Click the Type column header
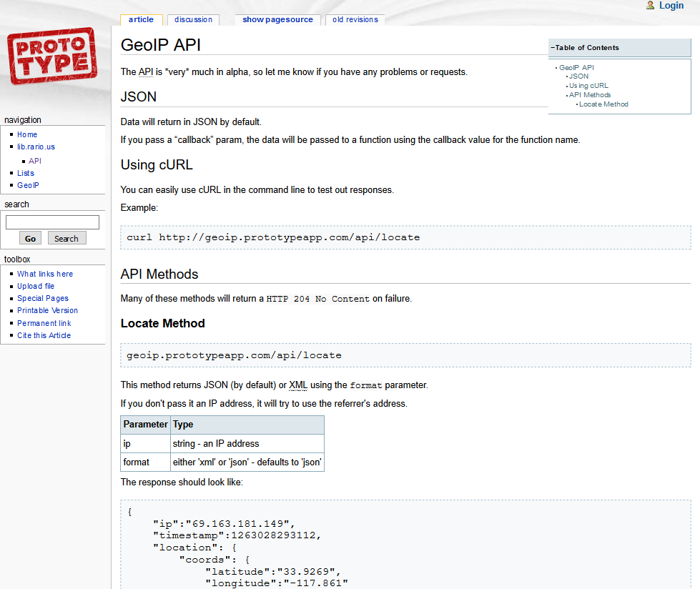The image size is (700, 589). click(x=247, y=425)
